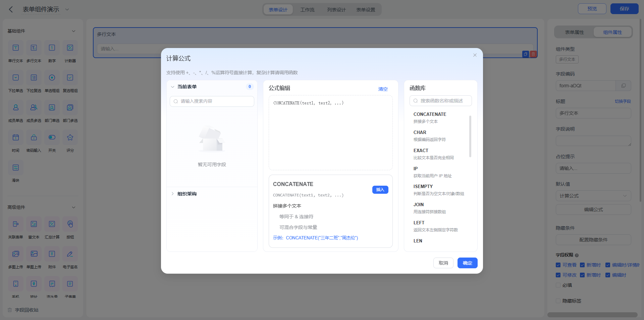Select the 单图上传 single image upload icon
This screenshot has width=644, height=320.
pos(34,254)
